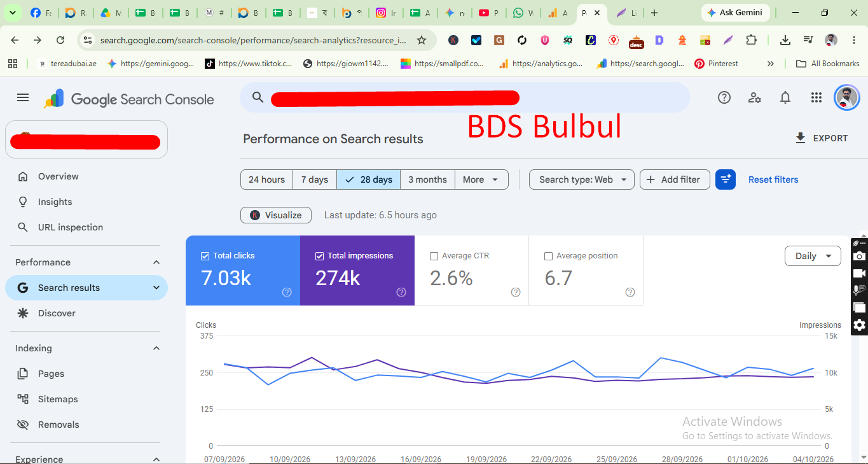Image resolution: width=868 pixels, height=464 pixels.
Task: Click the Chrome media control icon
Action: click(x=808, y=40)
